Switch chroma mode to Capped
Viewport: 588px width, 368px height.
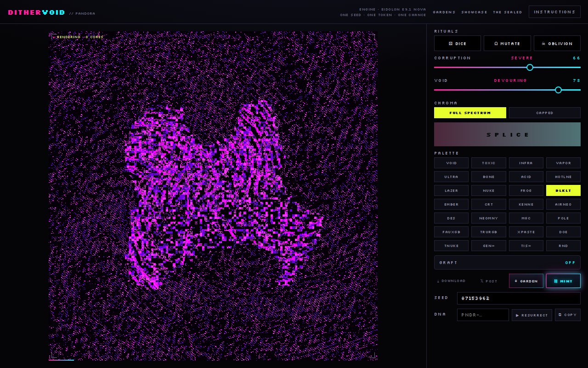tap(545, 113)
